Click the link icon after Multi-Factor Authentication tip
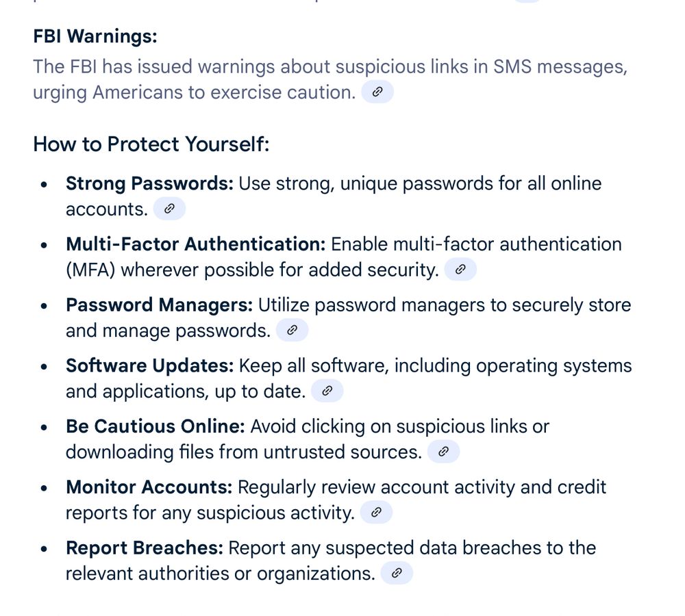The height and width of the screenshot is (616, 685). coord(460,270)
